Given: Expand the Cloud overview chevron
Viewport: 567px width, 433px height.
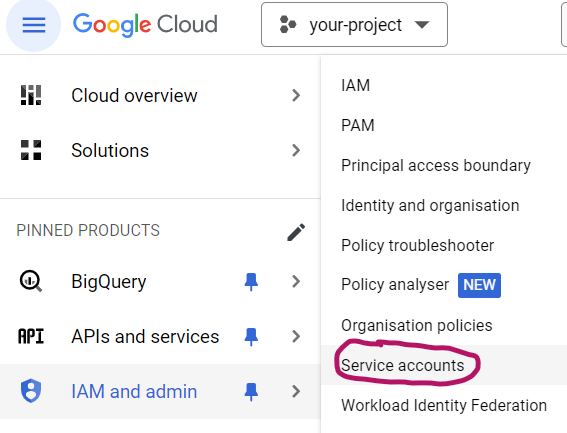Looking at the screenshot, I should [x=296, y=95].
